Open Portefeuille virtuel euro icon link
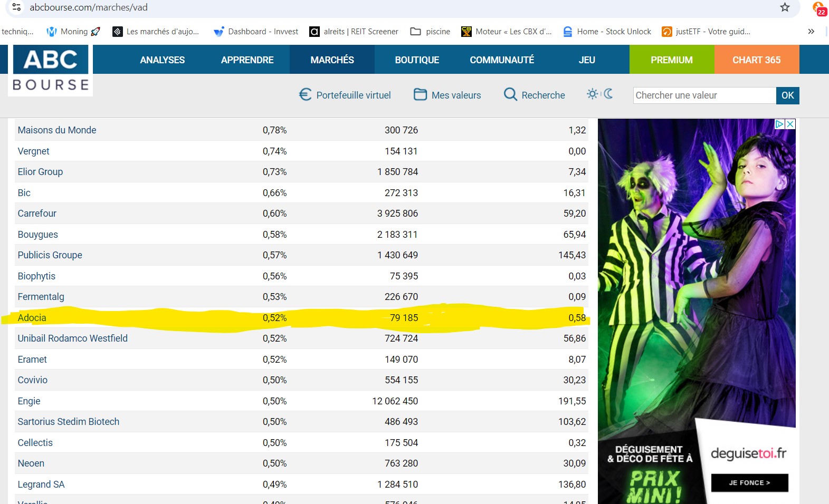The width and height of the screenshot is (829, 504). tap(305, 94)
